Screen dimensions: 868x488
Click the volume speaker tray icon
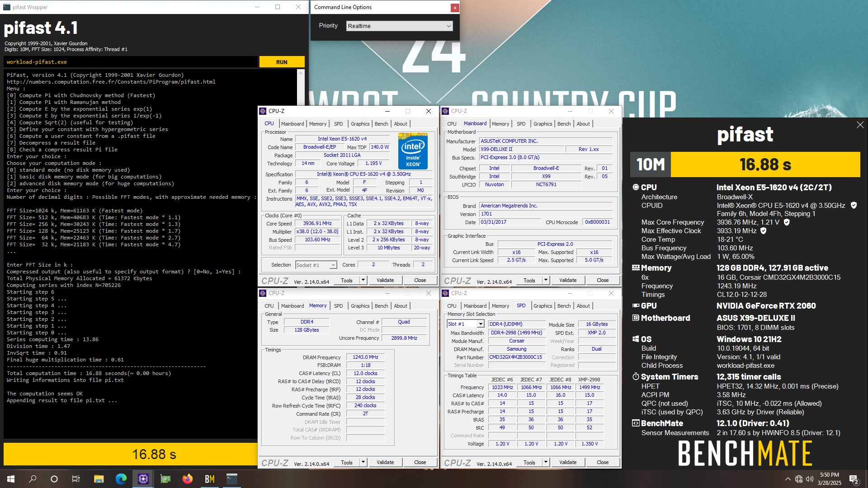810,479
